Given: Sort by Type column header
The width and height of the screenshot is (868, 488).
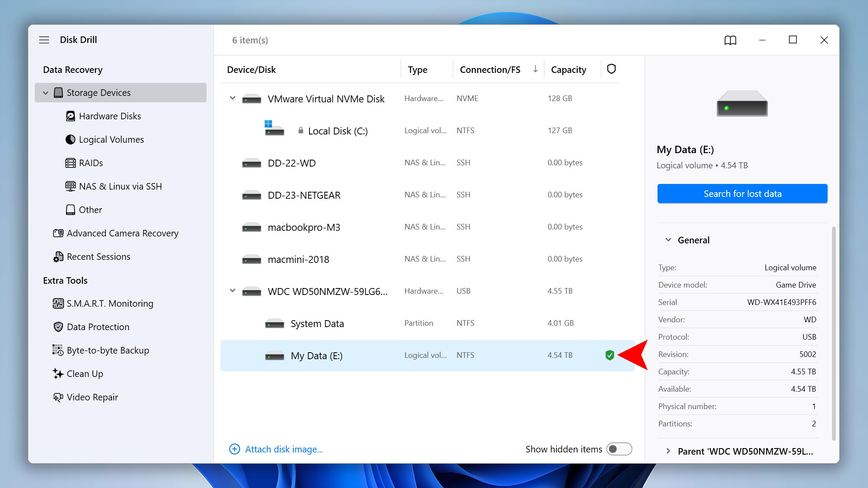Looking at the screenshot, I should point(418,70).
